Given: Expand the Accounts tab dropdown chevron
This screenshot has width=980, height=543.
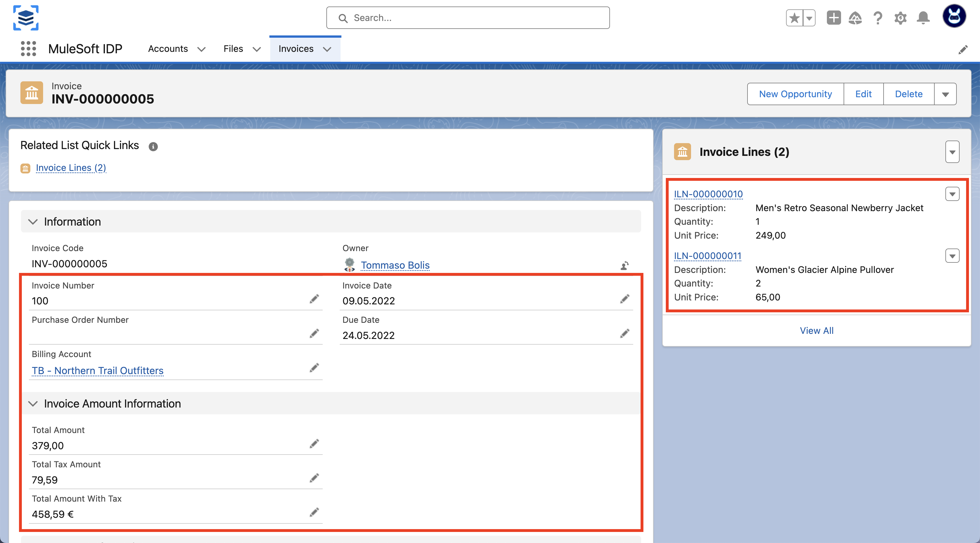Looking at the screenshot, I should click(202, 49).
